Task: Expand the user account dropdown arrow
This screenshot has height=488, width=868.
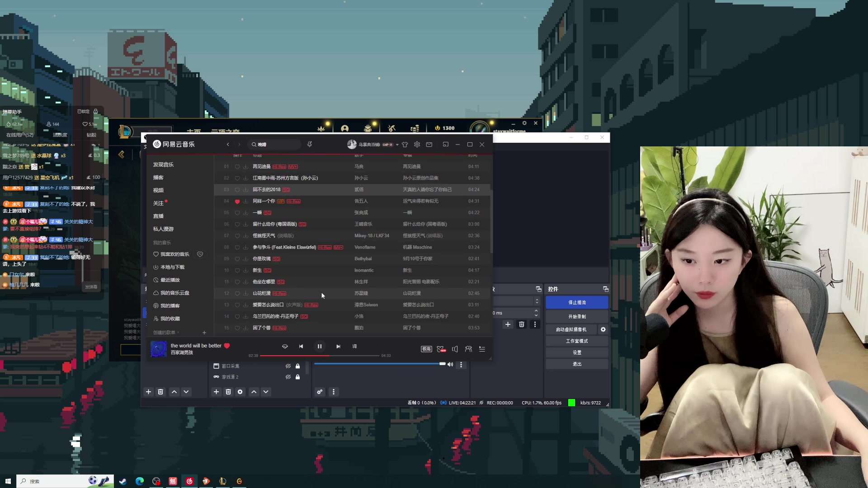Action: click(x=397, y=145)
